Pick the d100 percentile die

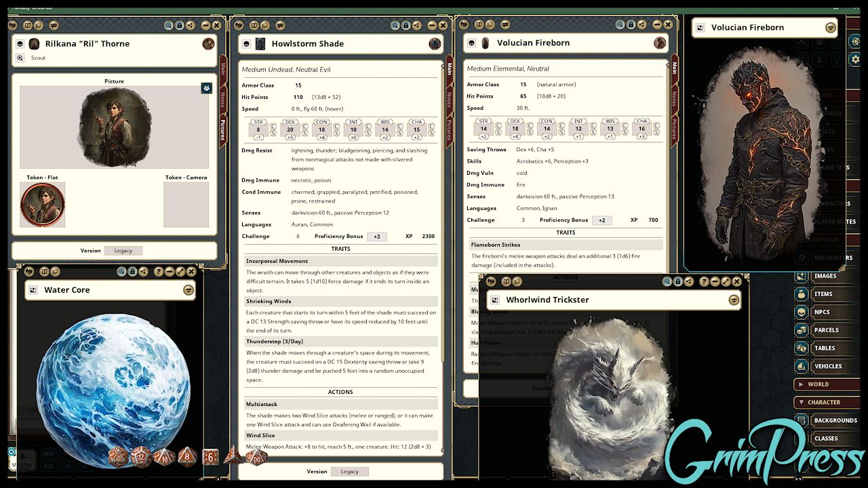(x=256, y=457)
